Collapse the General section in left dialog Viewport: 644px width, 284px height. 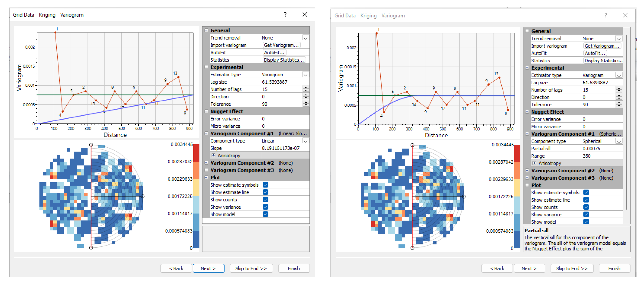pyautogui.click(x=206, y=30)
